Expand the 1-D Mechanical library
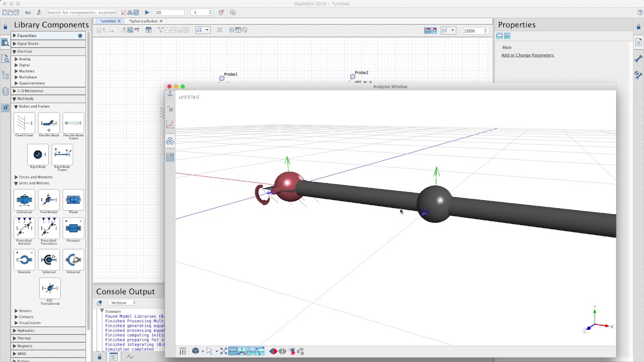Screen dimensions: 644x362 [15, 91]
